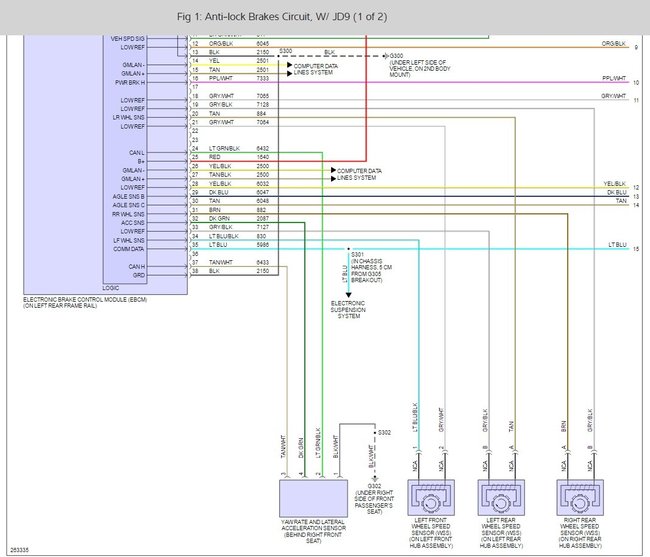Click the Electronic Suspension System arrow
The image size is (650, 557).
(349, 295)
